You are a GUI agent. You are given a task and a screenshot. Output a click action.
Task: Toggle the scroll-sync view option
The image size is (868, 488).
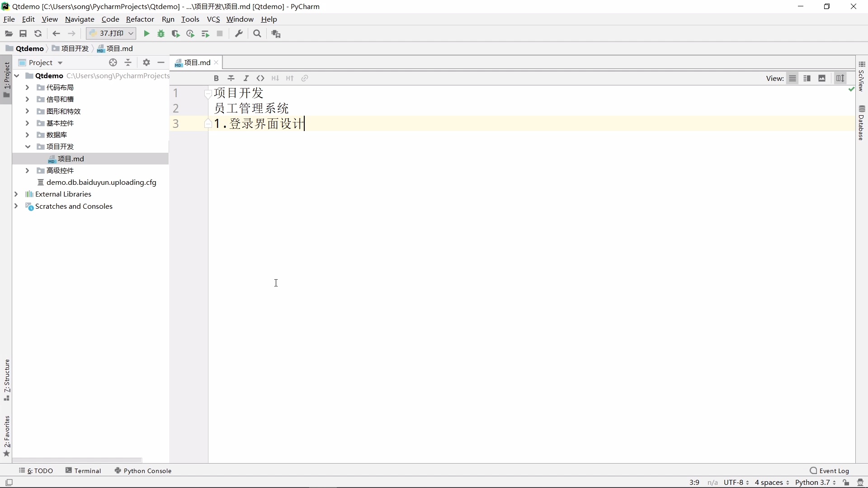(841, 78)
